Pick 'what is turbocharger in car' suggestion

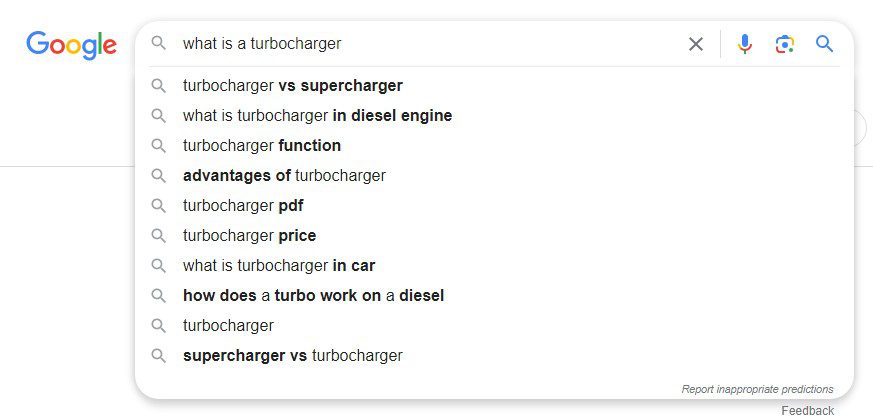point(494,266)
